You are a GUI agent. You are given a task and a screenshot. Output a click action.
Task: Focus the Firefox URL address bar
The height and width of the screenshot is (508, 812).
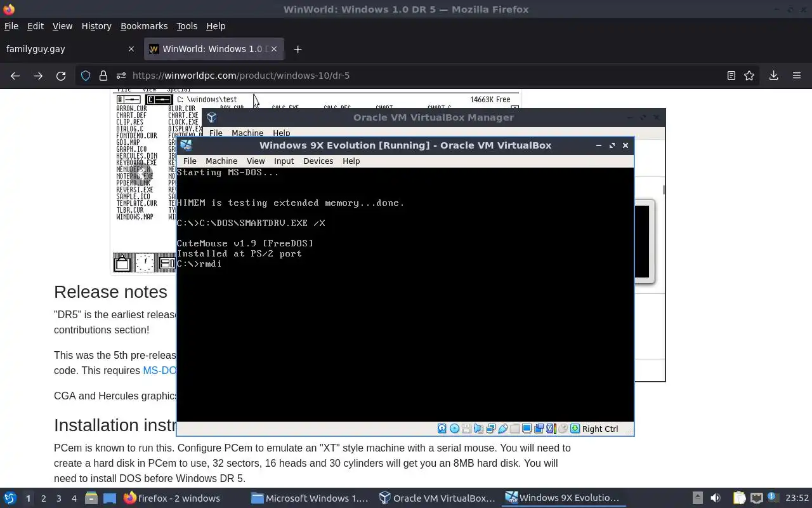pyautogui.click(x=419, y=76)
